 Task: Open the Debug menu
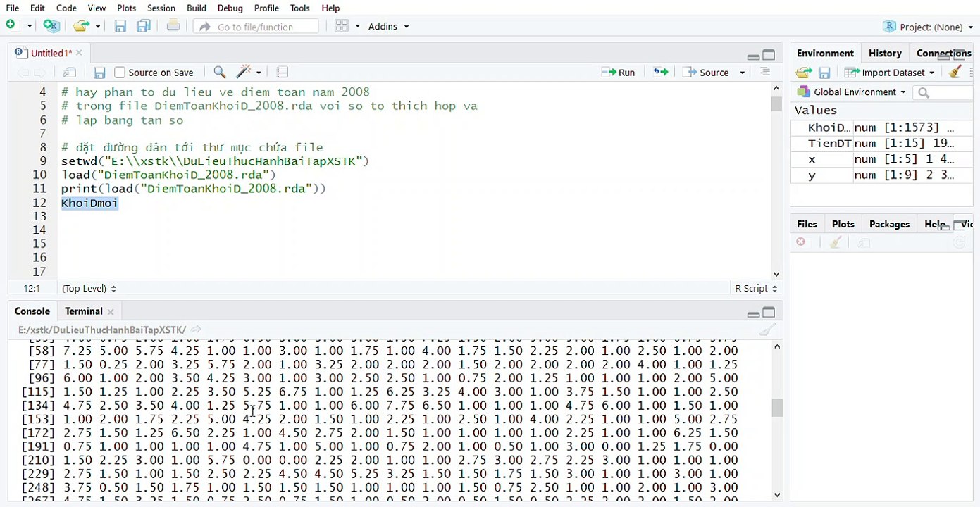point(230,8)
